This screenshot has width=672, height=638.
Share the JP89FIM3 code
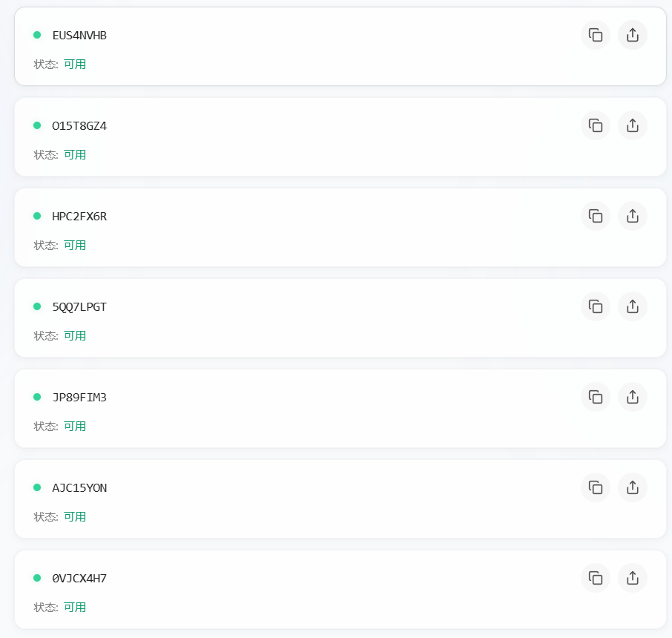633,397
